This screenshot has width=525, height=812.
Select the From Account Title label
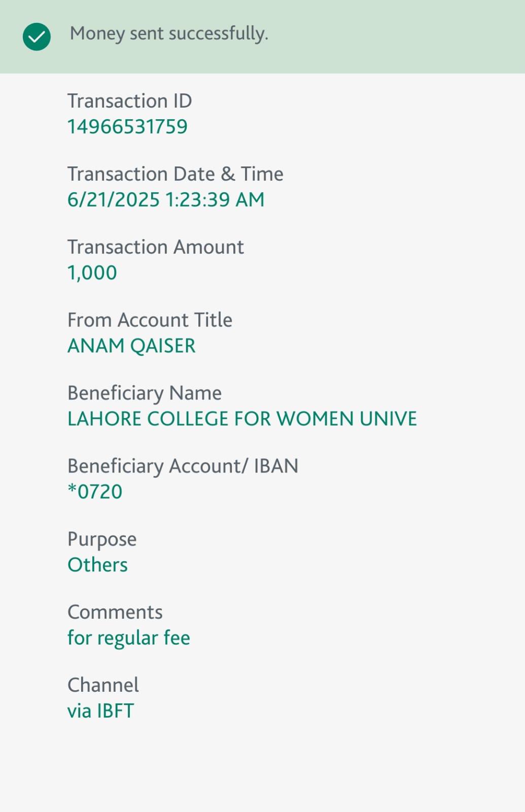click(150, 320)
